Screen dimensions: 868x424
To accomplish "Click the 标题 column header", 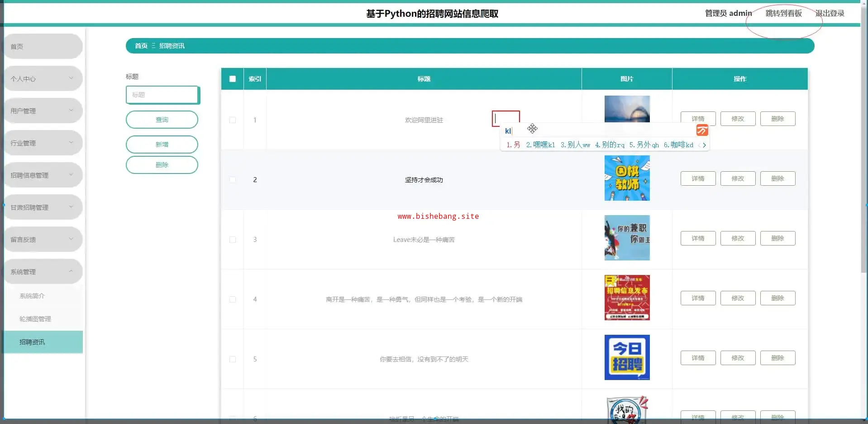I will 424,79.
